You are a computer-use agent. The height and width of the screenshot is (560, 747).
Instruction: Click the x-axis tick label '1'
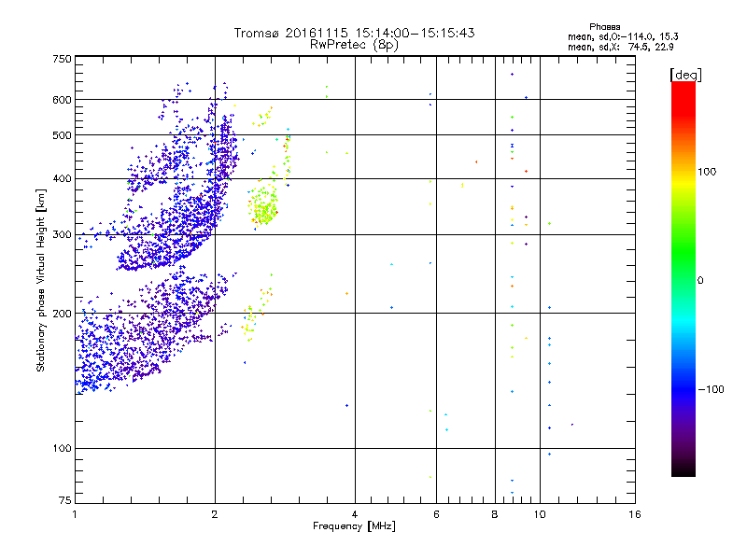[x=75, y=514]
